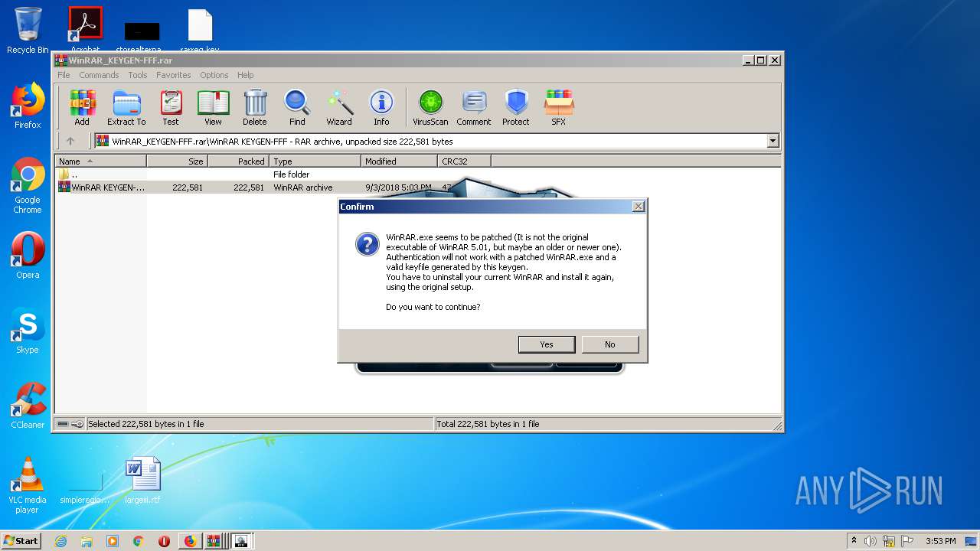Sort by CRC32 column header
Viewport: 980px width, 551px height.
[464, 161]
